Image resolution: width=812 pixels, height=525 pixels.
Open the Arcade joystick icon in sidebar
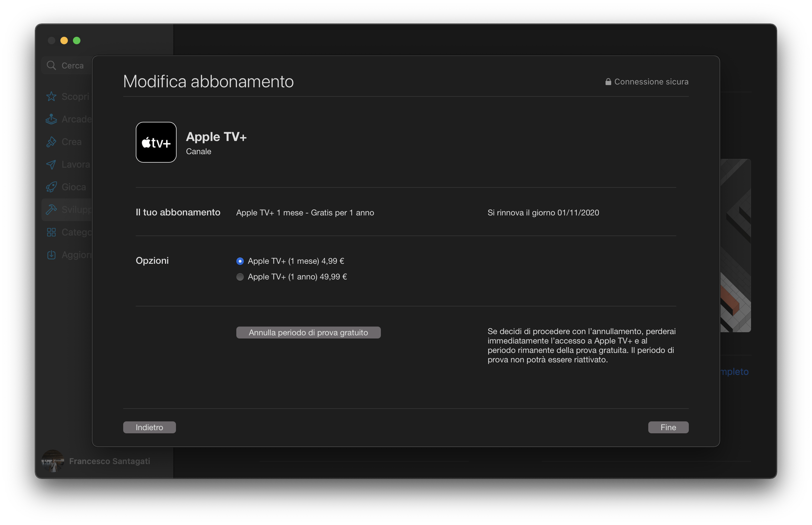pos(51,119)
